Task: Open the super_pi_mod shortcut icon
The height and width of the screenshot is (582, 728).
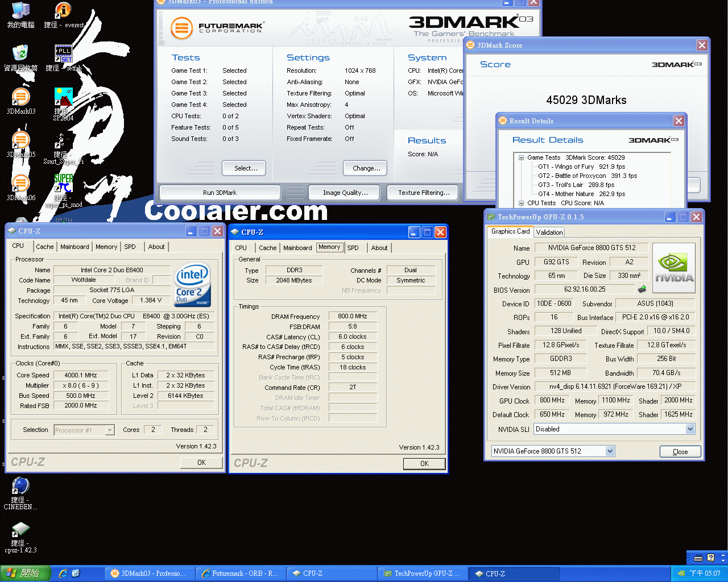Action: click(x=63, y=191)
